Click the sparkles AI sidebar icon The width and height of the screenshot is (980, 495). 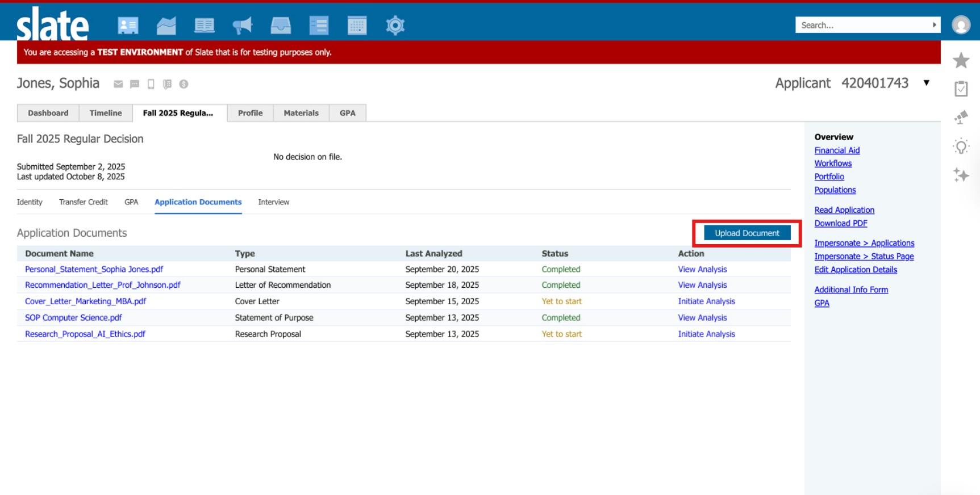[961, 175]
